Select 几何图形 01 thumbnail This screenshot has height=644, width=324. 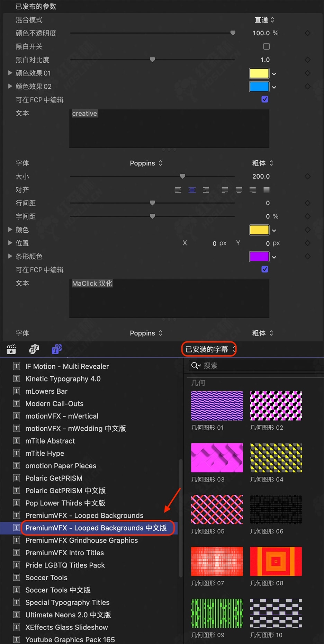[217, 406]
